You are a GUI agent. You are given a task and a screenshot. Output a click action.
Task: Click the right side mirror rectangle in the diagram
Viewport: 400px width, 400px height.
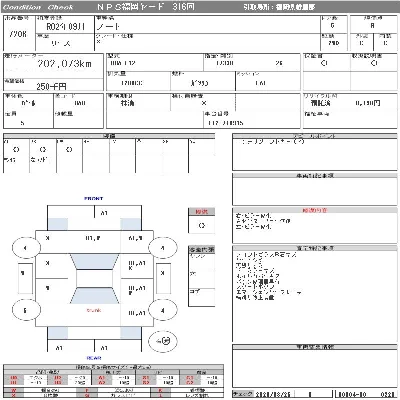point(163,278)
